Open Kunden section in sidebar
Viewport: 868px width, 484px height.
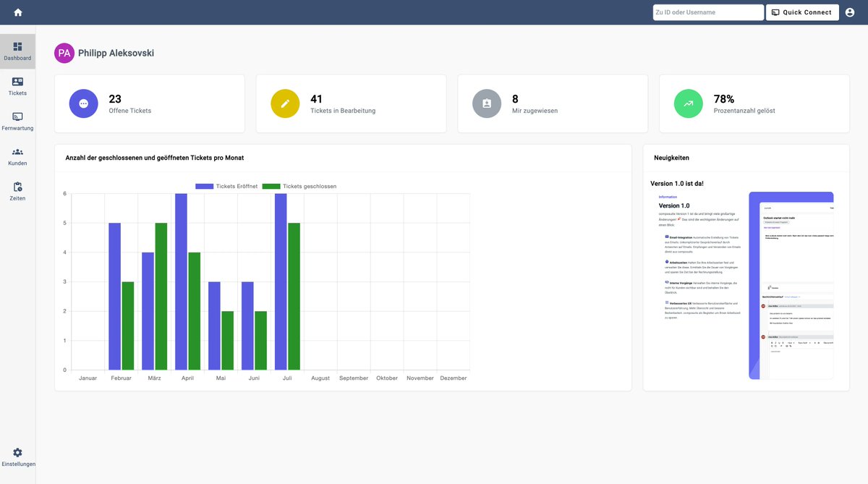point(17,157)
